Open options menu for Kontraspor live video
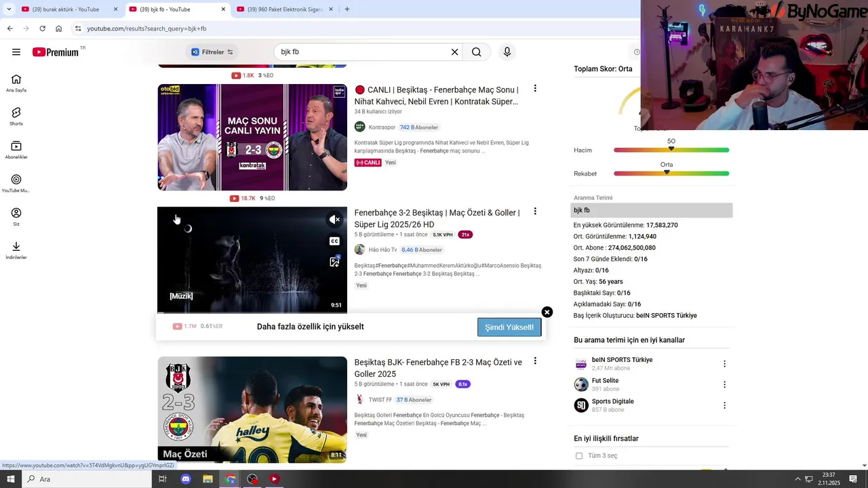 (x=535, y=89)
